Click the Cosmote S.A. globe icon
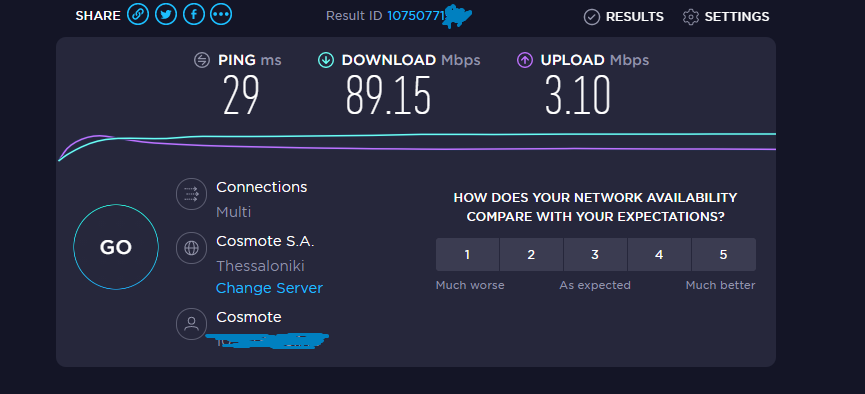 coord(191,248)
